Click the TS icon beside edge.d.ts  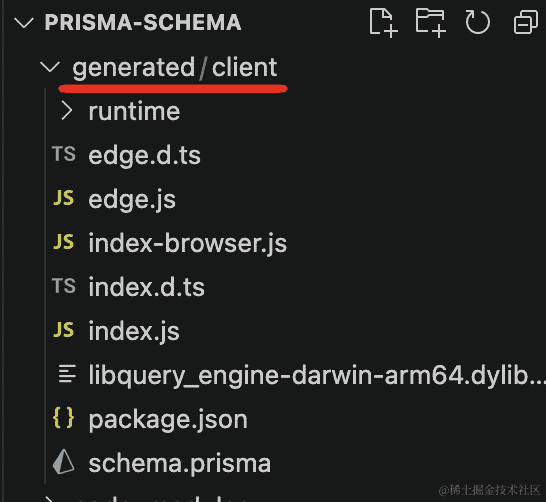tap(64, 154)
